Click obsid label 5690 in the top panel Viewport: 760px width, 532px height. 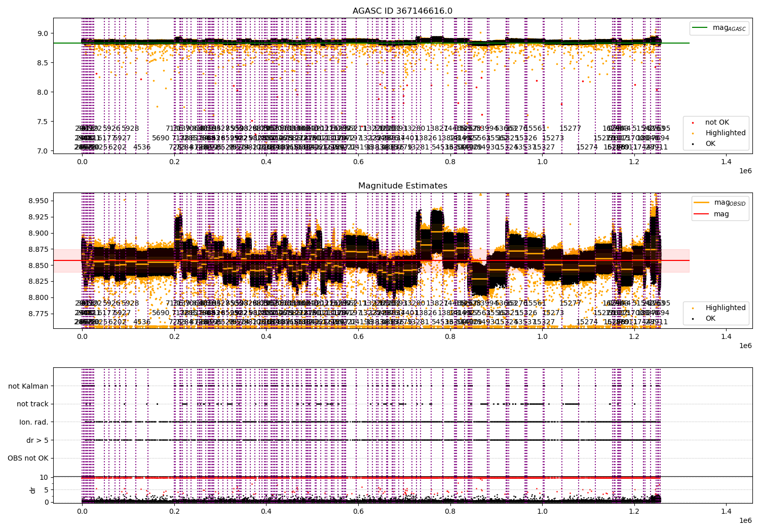pos(161,138)
